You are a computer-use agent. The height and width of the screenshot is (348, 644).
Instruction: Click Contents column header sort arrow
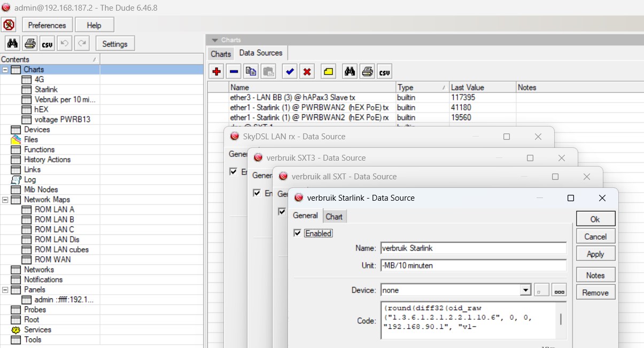(x=95, y=59)
